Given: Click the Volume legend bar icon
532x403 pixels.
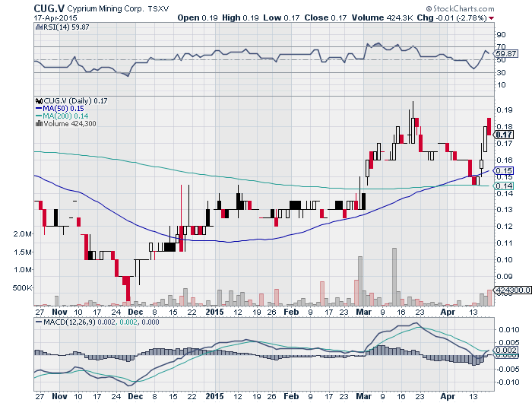Looking at the screenshot, I should 39,124.
